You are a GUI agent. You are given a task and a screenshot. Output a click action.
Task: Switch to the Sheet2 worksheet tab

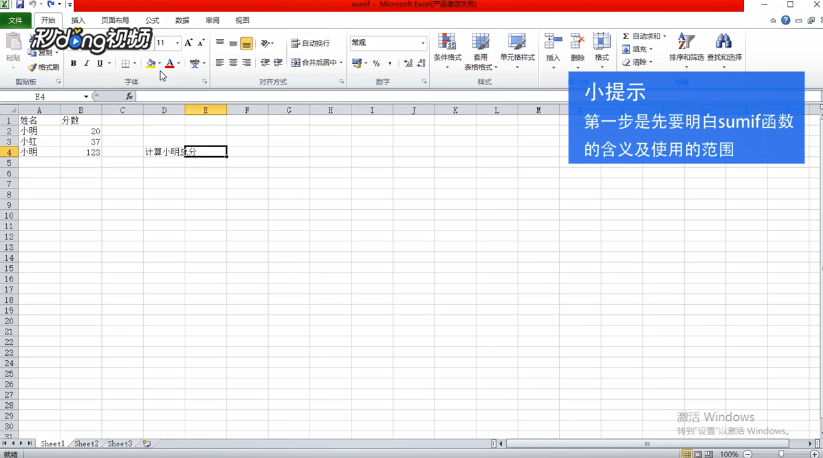[x=86, y=444]
